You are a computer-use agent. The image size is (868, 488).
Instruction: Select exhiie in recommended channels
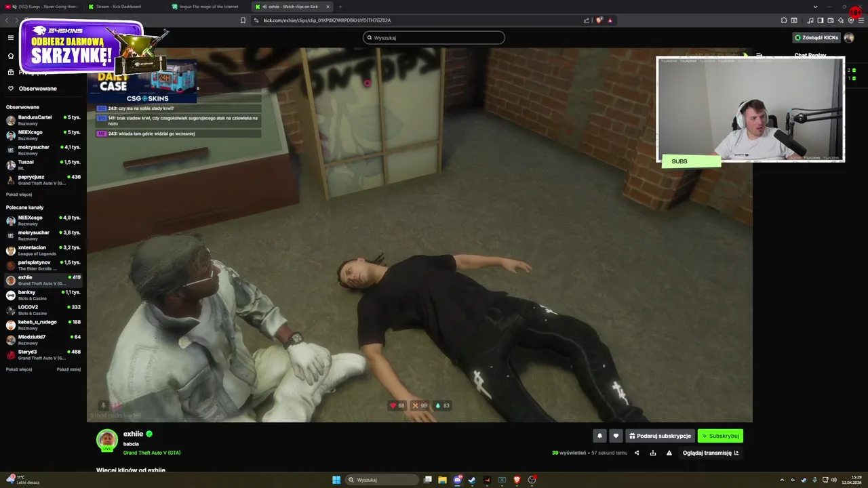tap(43, 280)
